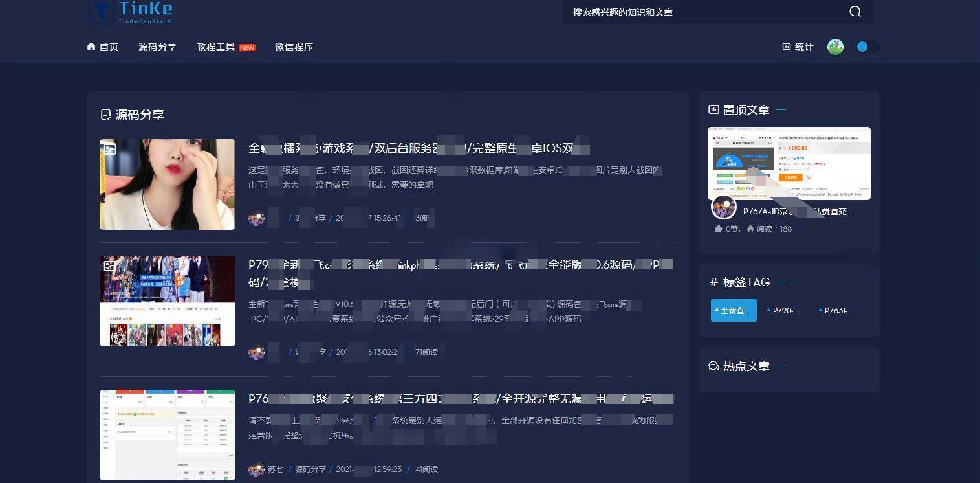Select the highlighted 全新直 tag button
Image resolution: width=980 pixels, height=483 pixels.
[x=733, y=310]
